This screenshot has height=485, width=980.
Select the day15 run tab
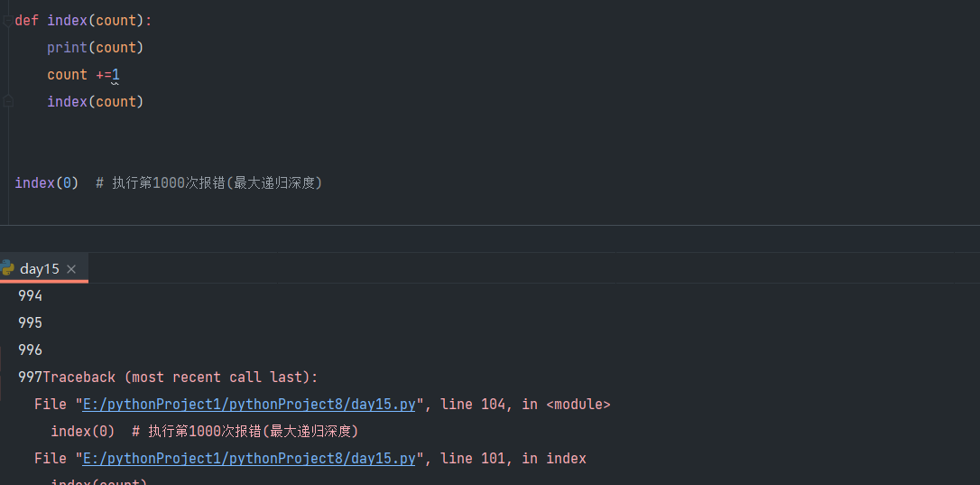39,268
